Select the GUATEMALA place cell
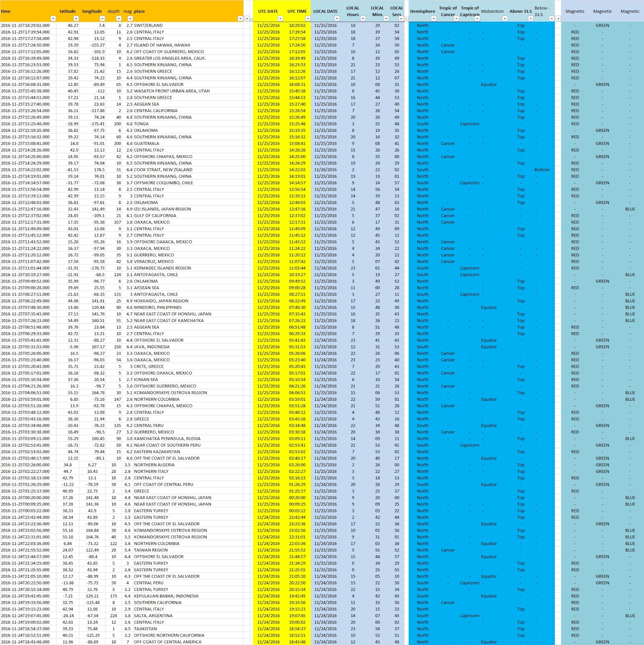 coord(188,144)
